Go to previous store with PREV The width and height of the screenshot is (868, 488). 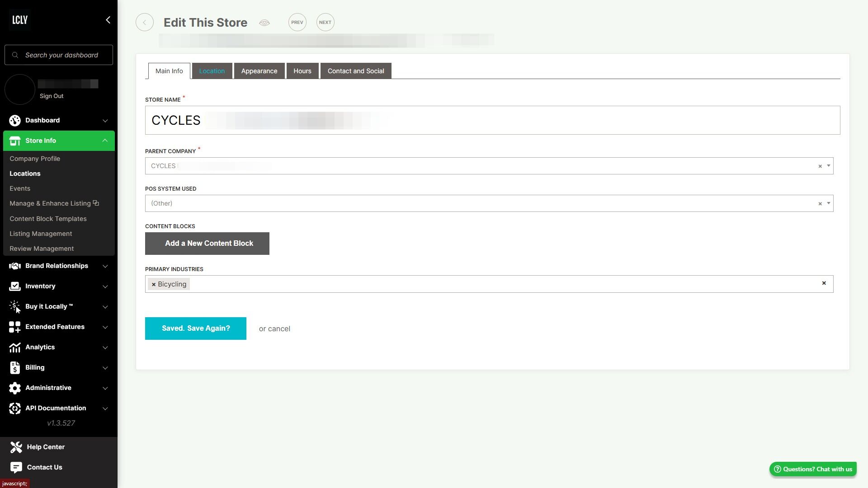click(x=297, y=23)
